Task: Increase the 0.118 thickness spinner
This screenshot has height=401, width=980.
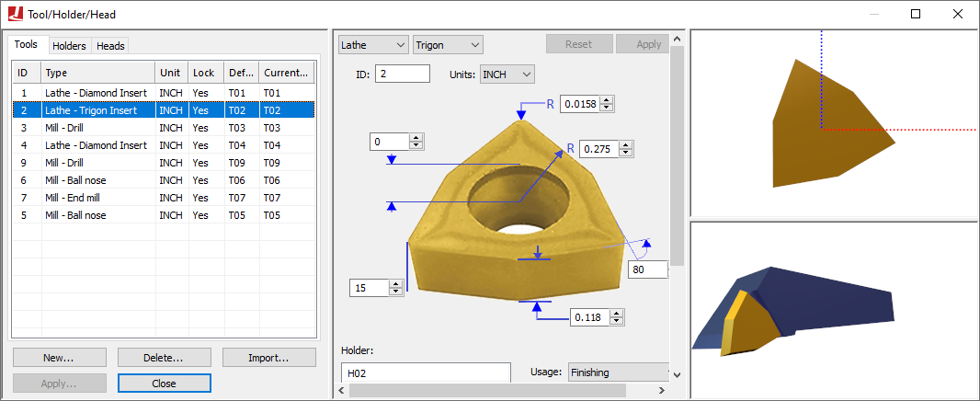Action: click(616, 314)
